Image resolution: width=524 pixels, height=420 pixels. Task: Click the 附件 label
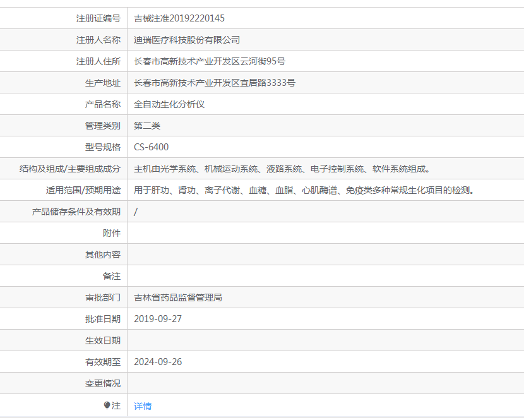point(112,233)
